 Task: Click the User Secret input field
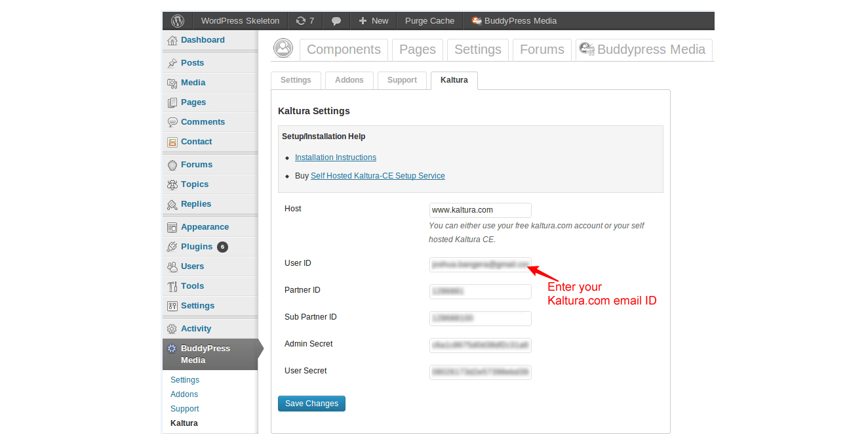point(481,372)
